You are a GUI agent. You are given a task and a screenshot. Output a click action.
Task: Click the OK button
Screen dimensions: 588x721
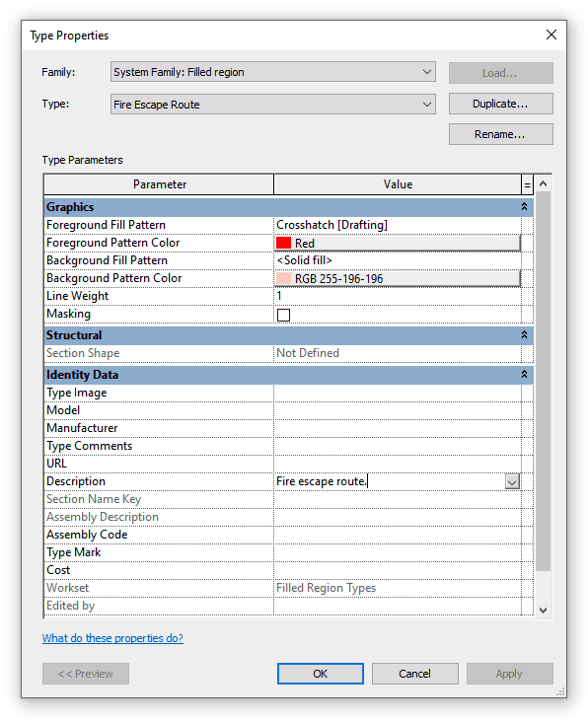[321, 674]
